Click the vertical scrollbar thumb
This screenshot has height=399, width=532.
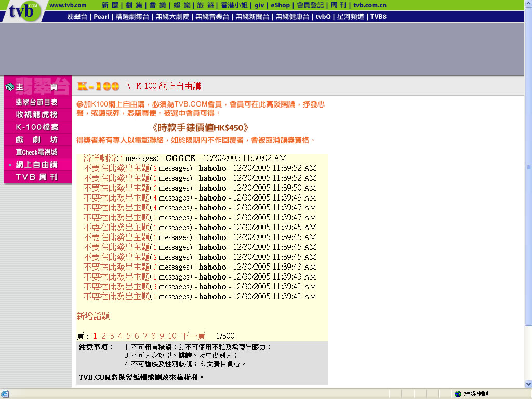coord(528,166)
